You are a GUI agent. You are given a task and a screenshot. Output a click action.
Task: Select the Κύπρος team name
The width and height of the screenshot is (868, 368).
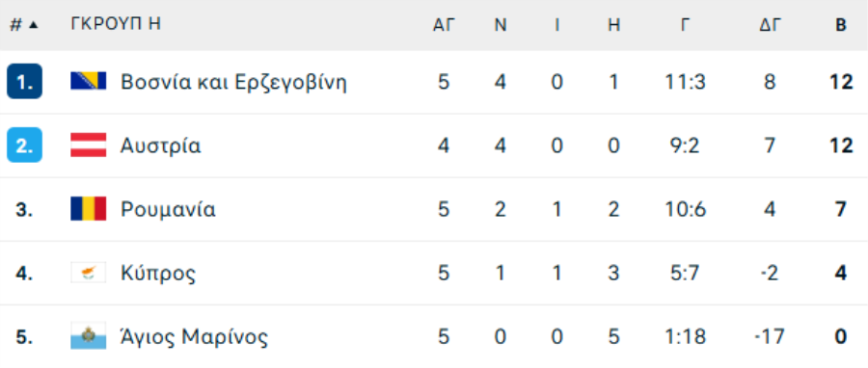[158, 273]
